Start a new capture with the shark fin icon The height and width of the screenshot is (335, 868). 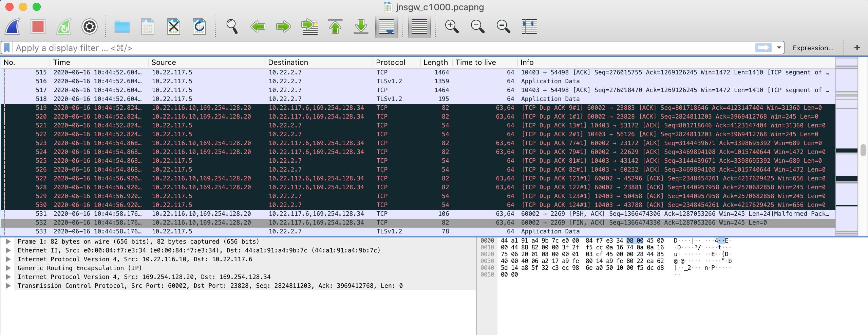point(12,27)
